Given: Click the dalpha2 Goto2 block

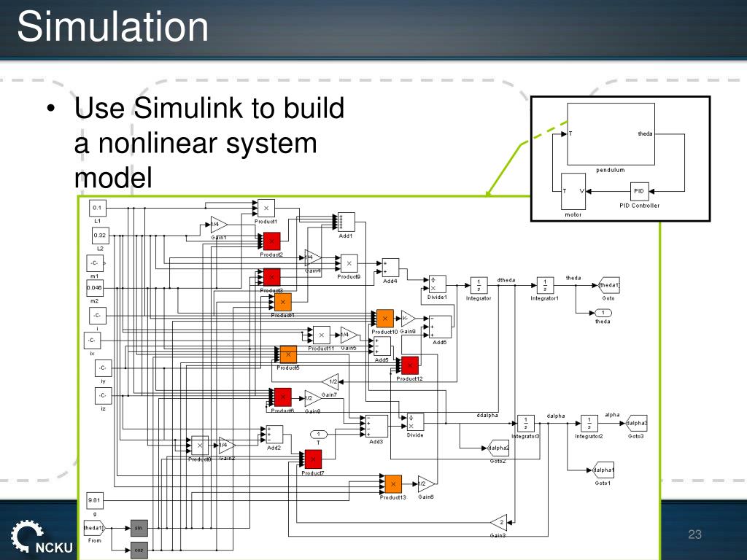Looking at the screenshot, I should pyautogui.click(x=498, y=448).
